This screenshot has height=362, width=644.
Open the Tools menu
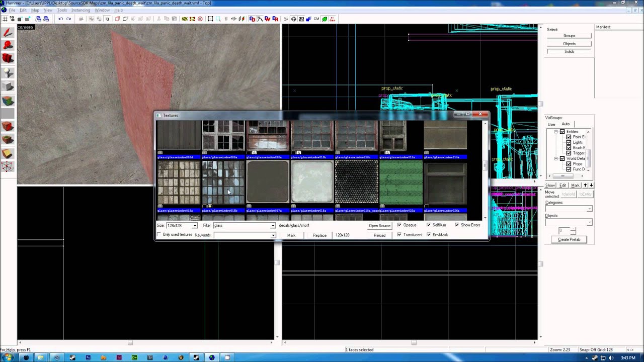(x=62, y=10)
